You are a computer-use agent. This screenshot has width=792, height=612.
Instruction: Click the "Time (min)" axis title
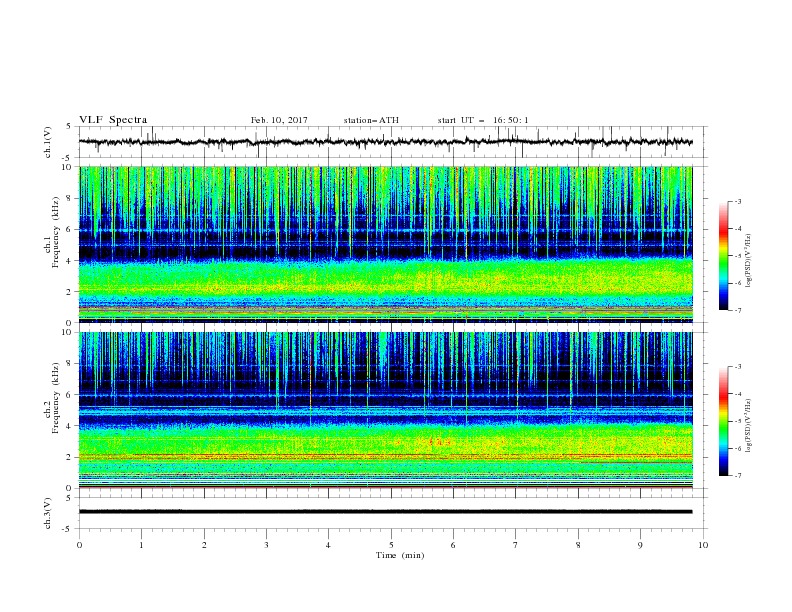click(x=400, y=555)
